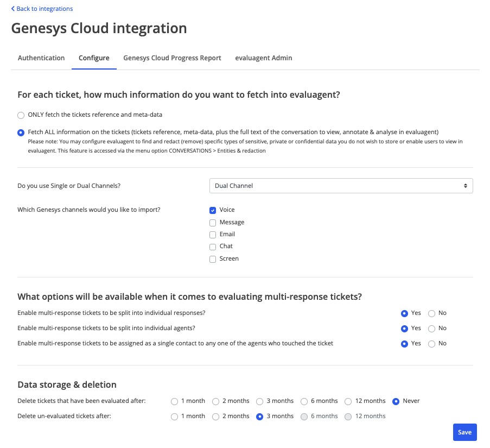Check the Chat channel checkbox
This screenshot has width=490, height=448.
tap(213, 247)
